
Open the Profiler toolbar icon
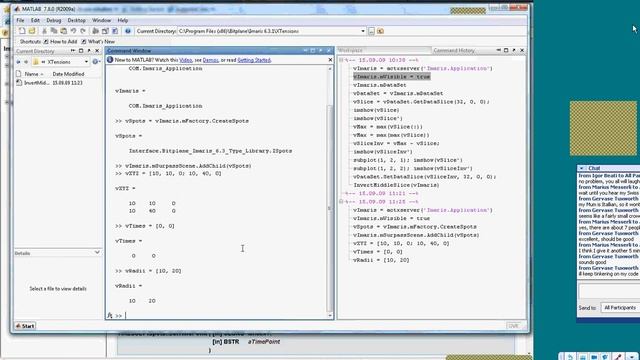(115, 31)
